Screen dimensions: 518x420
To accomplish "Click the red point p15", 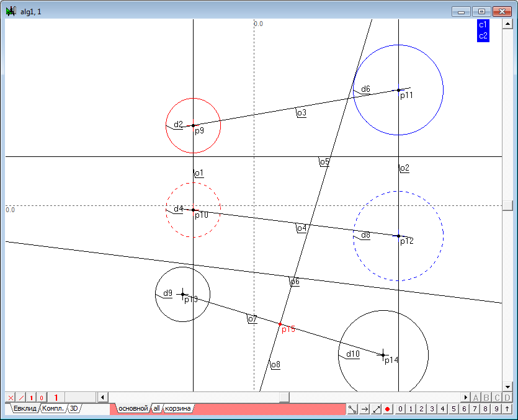I will [x=280, y=324].
